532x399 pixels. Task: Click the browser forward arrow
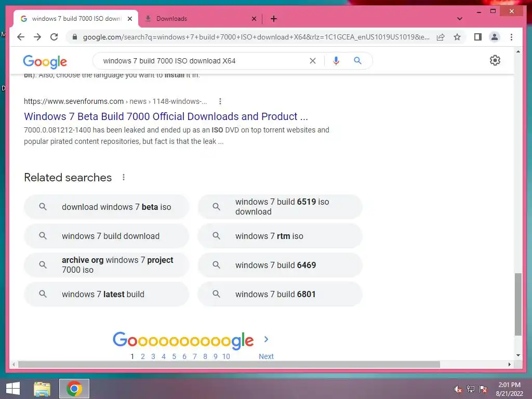(37, 37)
